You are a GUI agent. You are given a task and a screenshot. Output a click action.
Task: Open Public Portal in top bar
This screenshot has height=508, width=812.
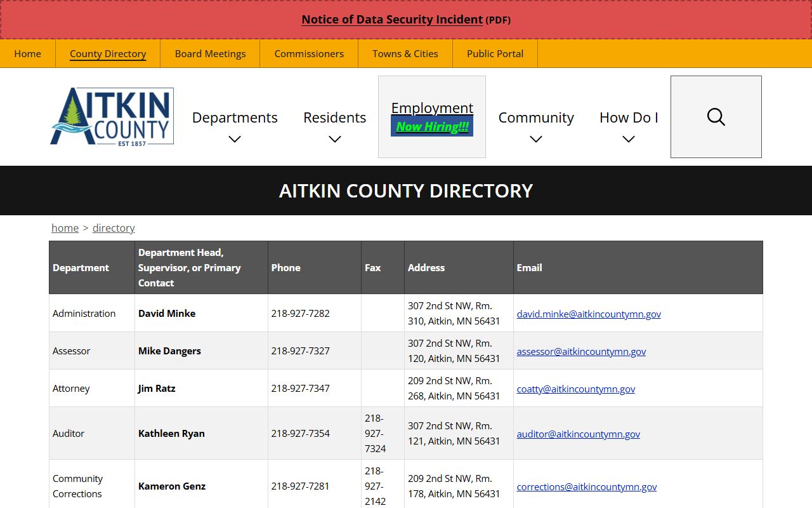[x=495, y=53]
